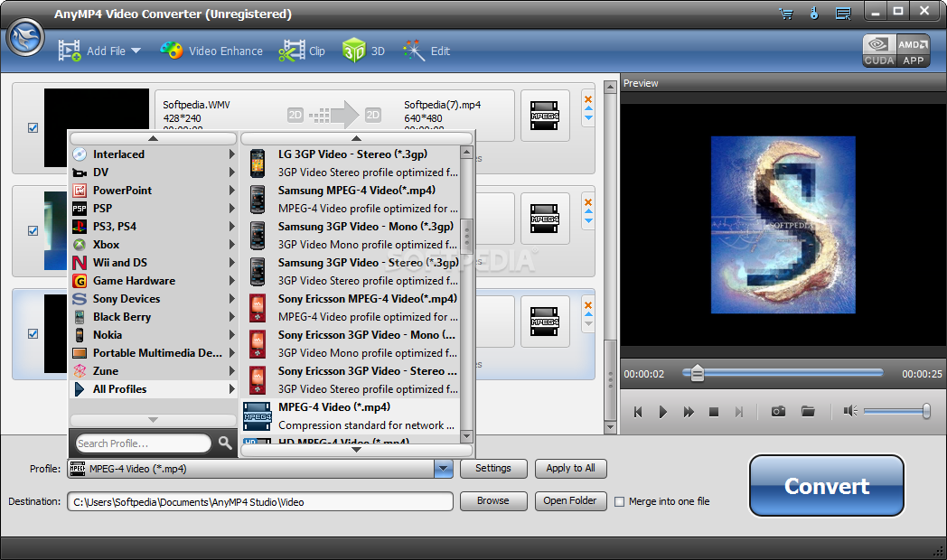Image resolution: width=947 pixels, height=560 pixels.
Task: Click the shopping cart purchase icon
Action: coord(786,14)
